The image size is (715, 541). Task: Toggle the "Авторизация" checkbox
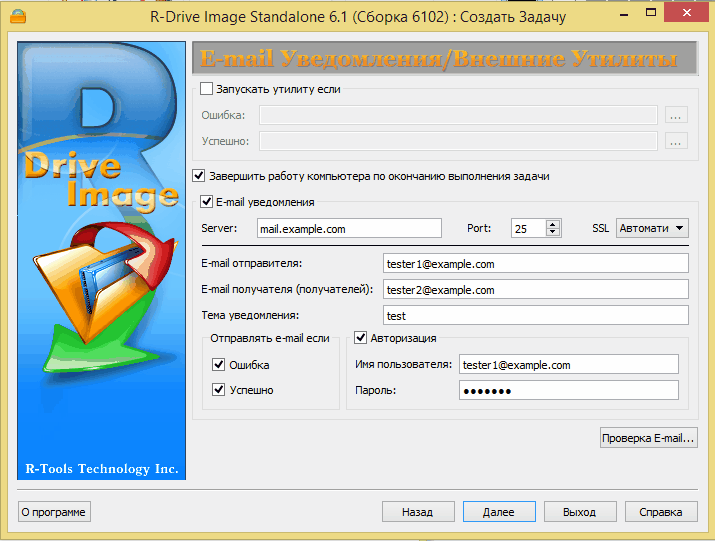[x=360, y=338]
